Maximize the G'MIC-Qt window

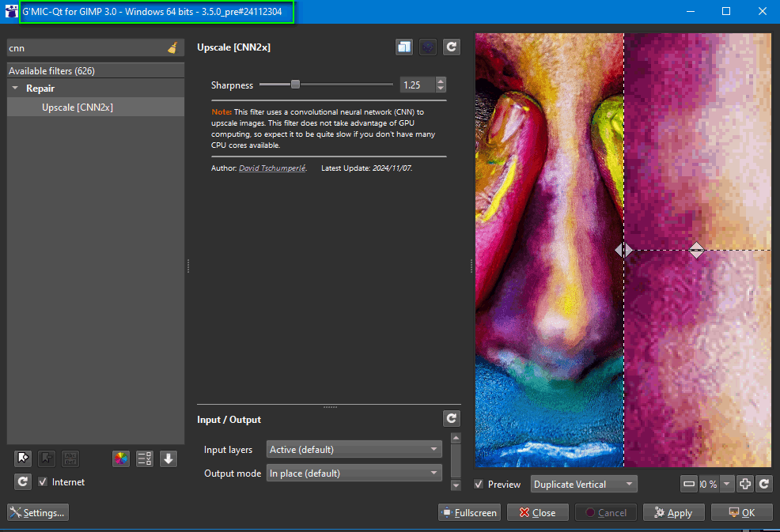[x=726, y=11]
